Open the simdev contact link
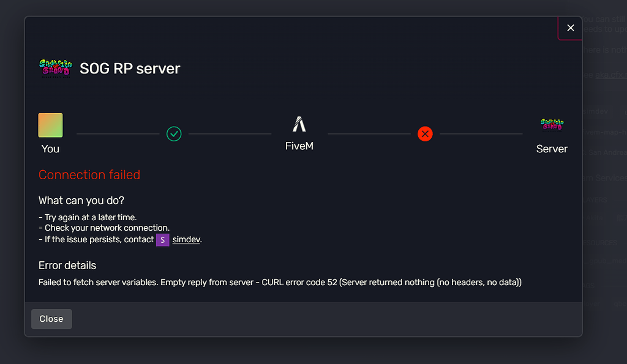This screenshot has width=627, height=364. (x=186, y=239)
